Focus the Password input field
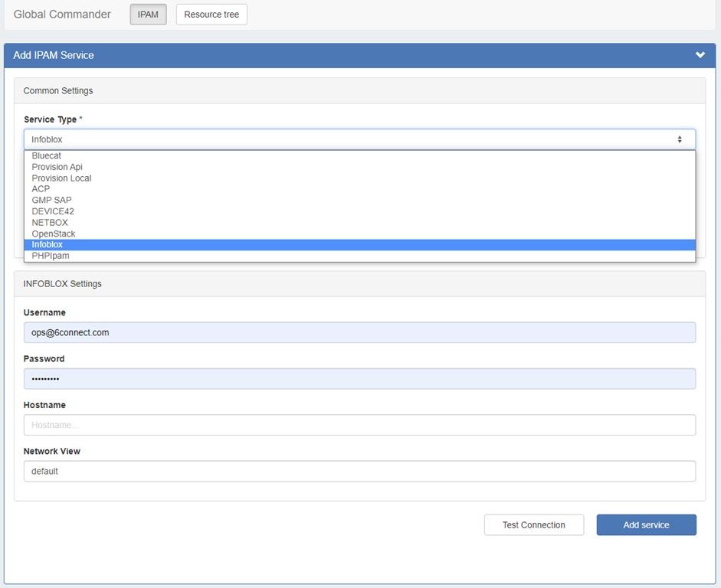 click(359, 379)
